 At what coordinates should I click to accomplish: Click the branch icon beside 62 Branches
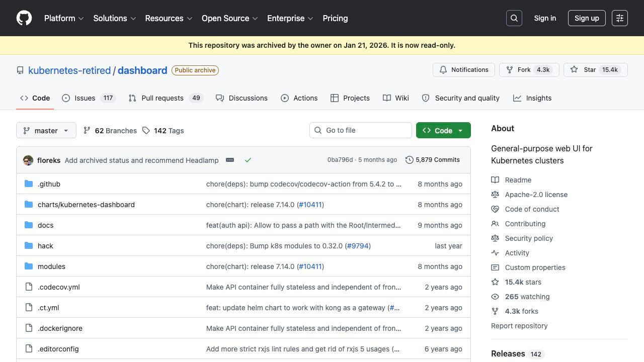pyautogui.click(x=87, y=131)
